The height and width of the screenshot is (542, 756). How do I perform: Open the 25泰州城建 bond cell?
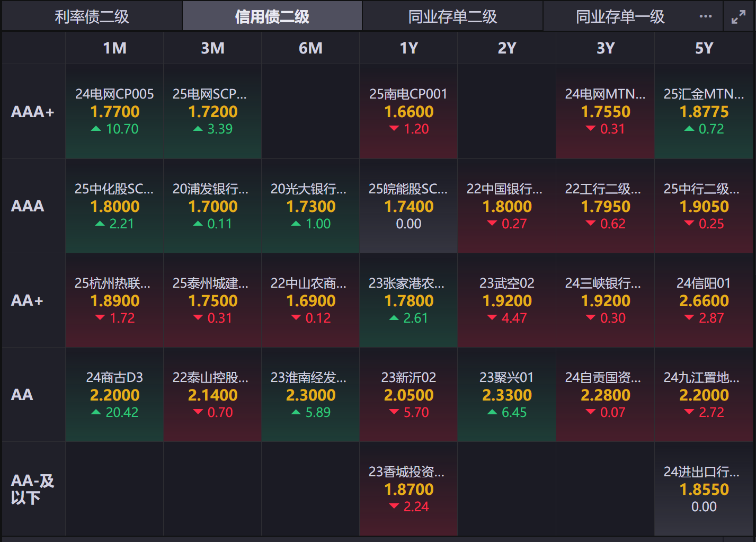(x=212, y=300)
